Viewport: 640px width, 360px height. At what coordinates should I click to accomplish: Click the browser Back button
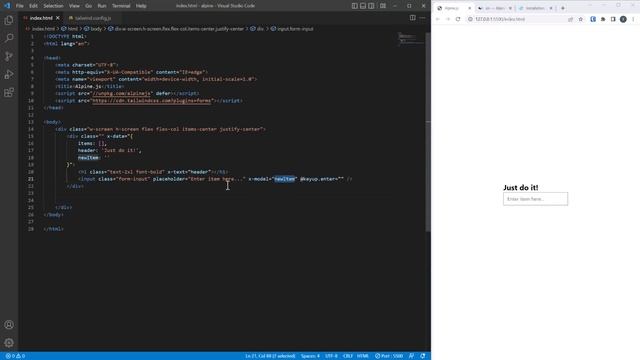[438, 19]
